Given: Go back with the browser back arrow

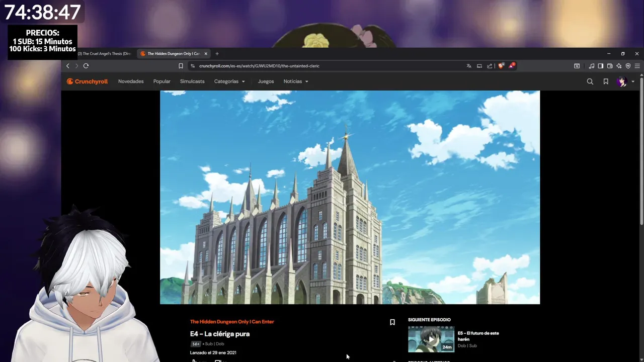Looking at the screenshot, I should pyautogui.click(x=67, y=66).
